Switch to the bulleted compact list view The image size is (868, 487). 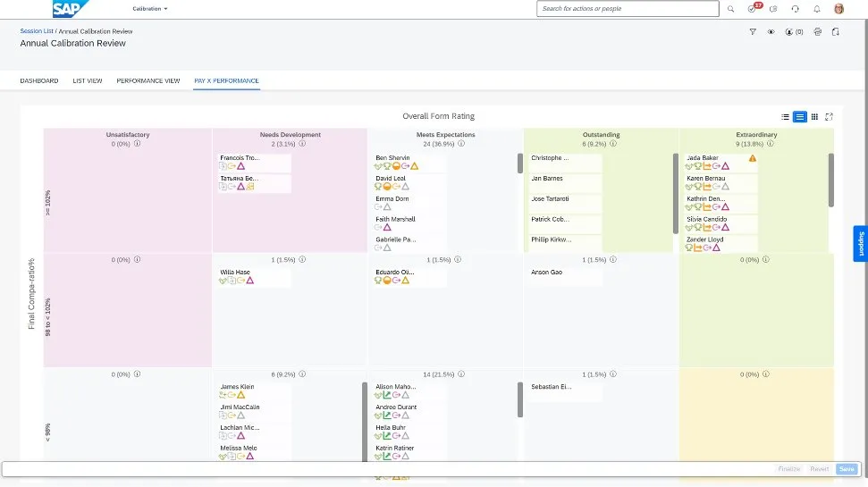coord(785,116)
